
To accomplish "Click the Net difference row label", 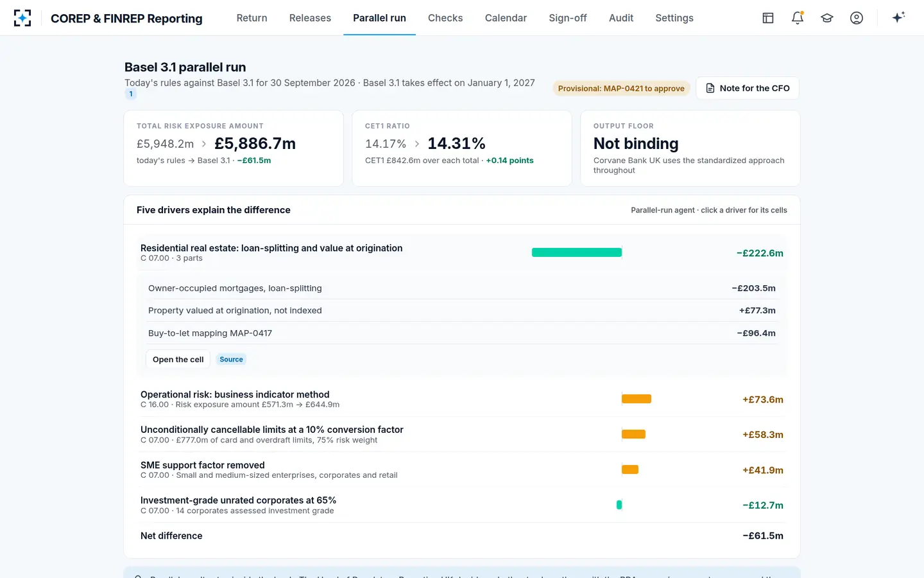I will coord(171,536).
